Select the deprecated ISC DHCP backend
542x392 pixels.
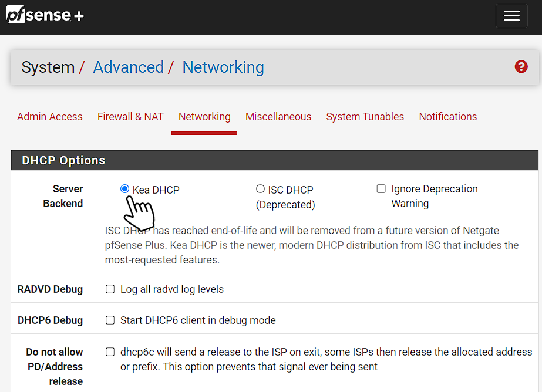click(x=260, y=188)
